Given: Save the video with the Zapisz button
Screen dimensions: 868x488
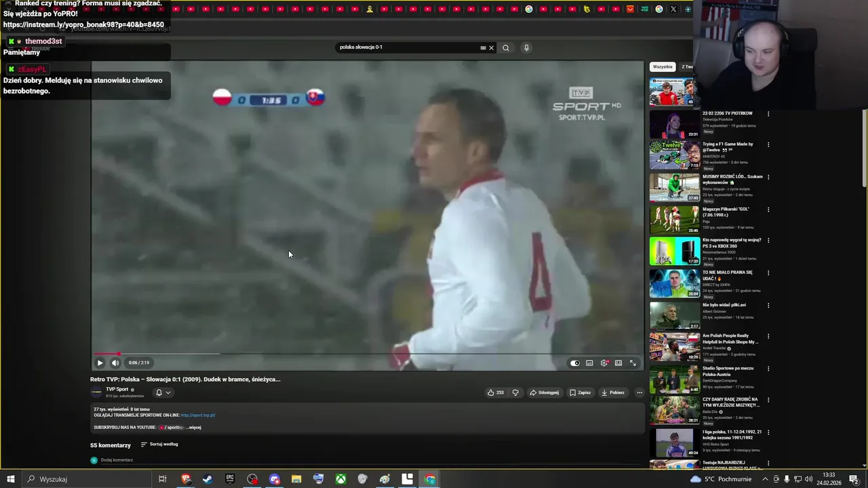Looking at the screenshot, I should point(580,392).
